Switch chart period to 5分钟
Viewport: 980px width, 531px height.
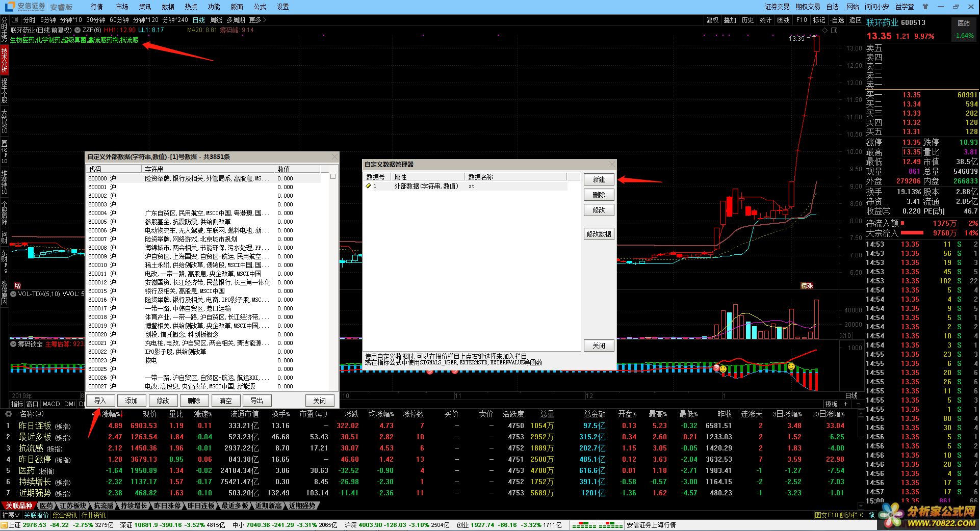[x=48, y=20]
